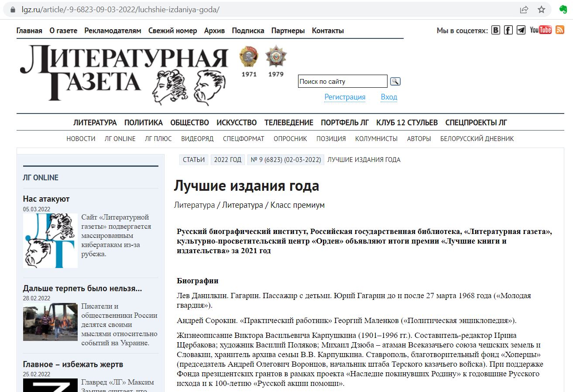
Task: Click the 28.02.2022 news date
Action: (37, 298)
